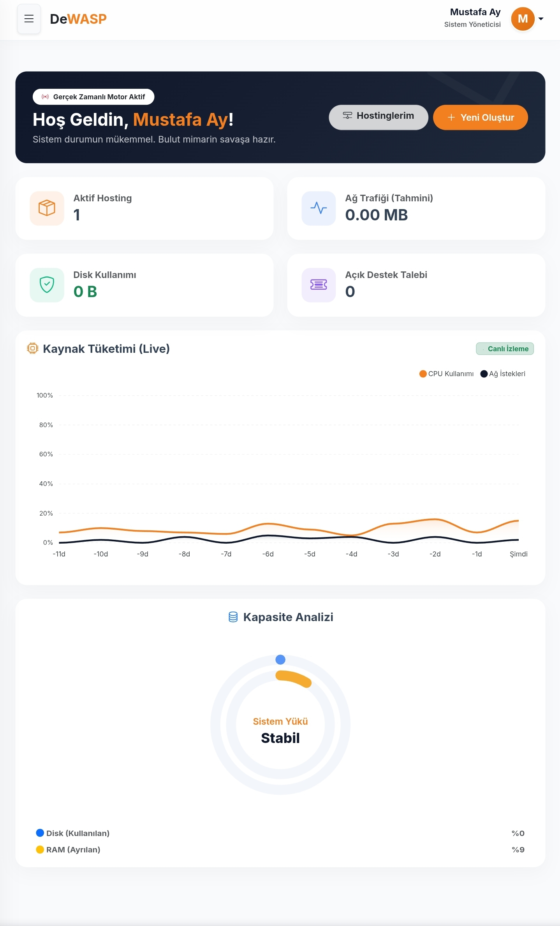This screenshot has width=560, height=926.
Task: Click the blue disk dot on the gauge
Action: pos(280,659)
